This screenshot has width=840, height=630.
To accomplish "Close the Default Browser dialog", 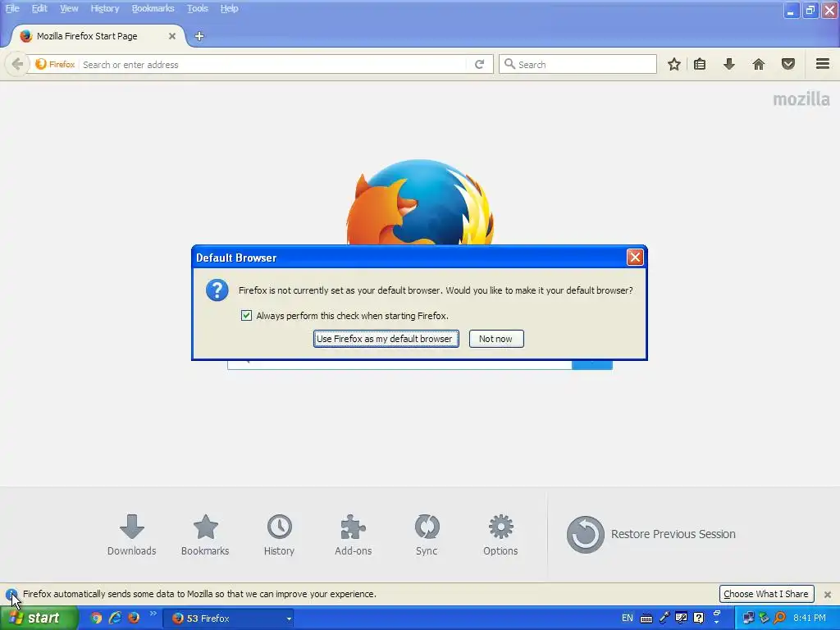I will [x=635, y=258].
